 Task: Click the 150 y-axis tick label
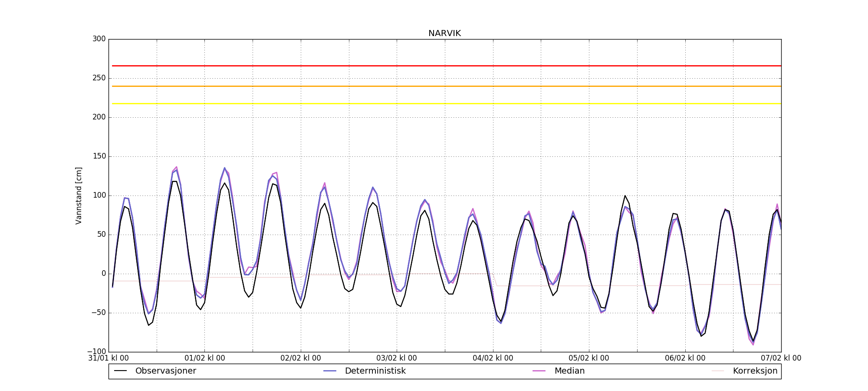[99, 156]
